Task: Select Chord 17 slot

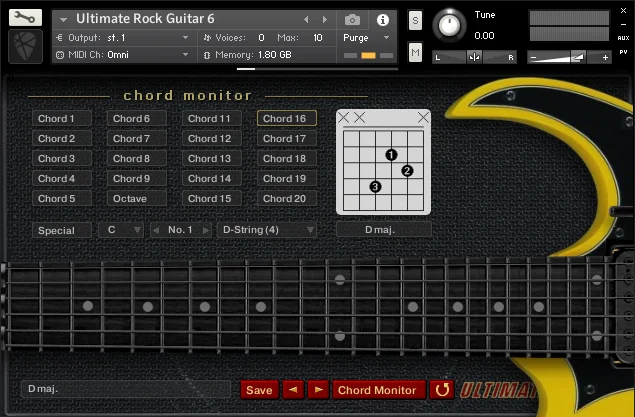Action: click(287, 138)
